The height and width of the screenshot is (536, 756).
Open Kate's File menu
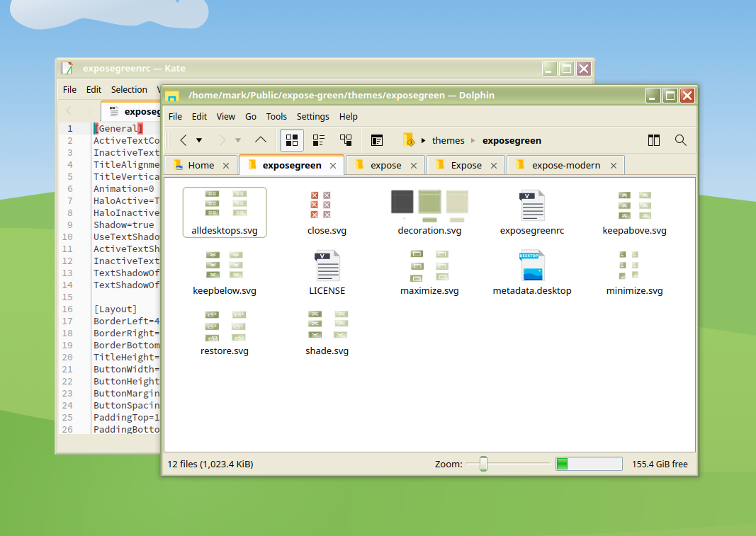69,90
